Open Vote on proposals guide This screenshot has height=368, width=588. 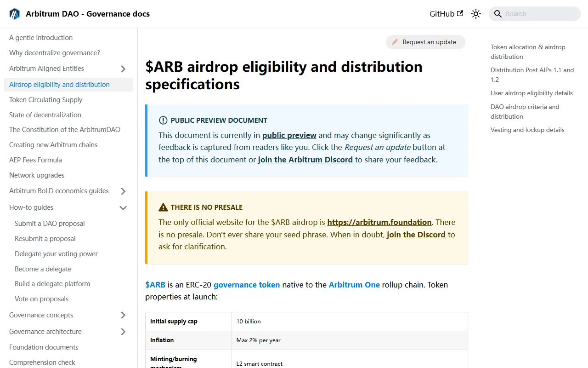tap(41, 299)
